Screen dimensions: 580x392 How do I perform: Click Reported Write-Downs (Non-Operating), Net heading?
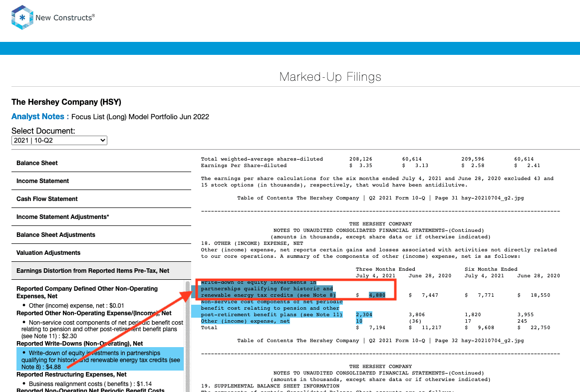point(79,344)
